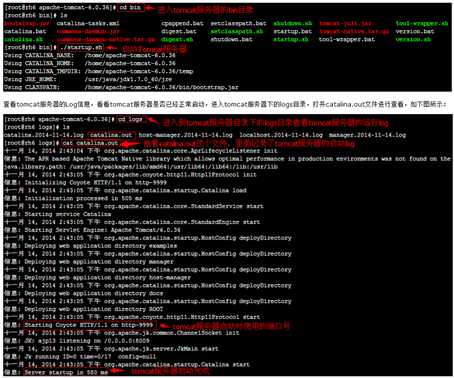Select the digest.bat file name
454x378 pixels.
[x=179, y=31]
